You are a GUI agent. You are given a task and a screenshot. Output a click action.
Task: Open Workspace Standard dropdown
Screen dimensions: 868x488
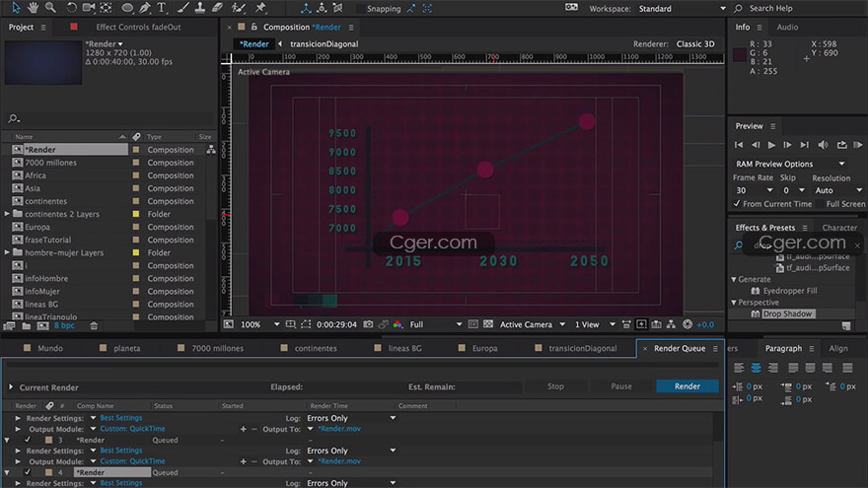tap(682, 8)
